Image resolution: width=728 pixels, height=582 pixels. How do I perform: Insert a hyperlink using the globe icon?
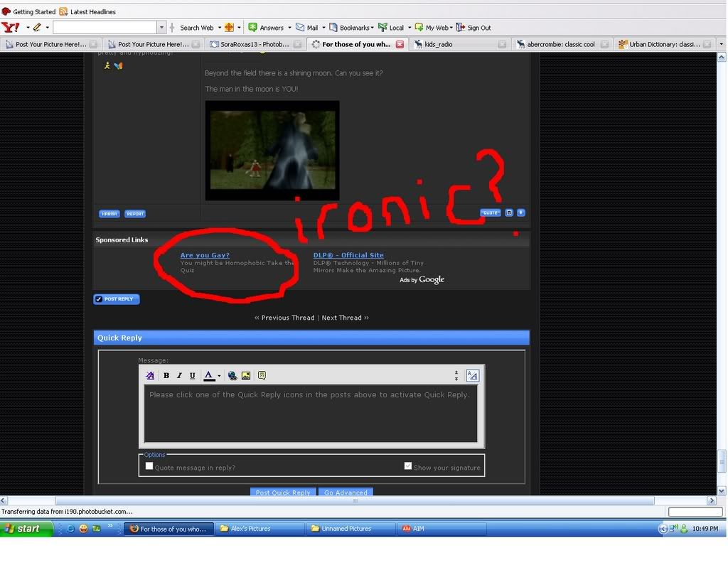(x=232, y=375)
